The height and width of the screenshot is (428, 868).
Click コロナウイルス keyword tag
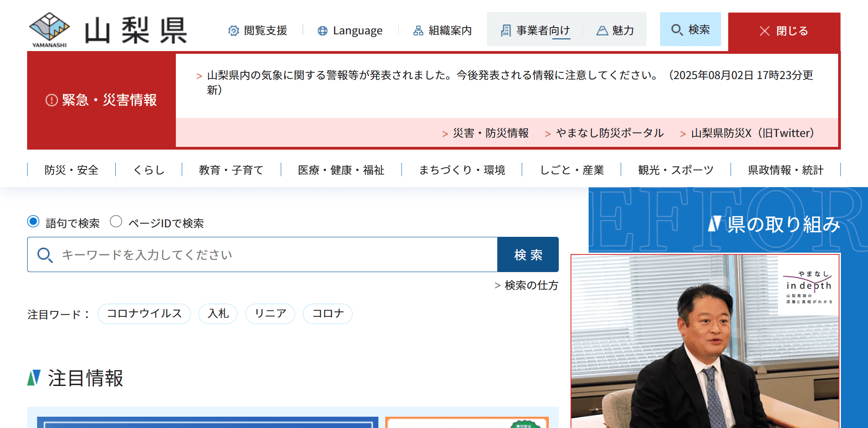point(144,314)
